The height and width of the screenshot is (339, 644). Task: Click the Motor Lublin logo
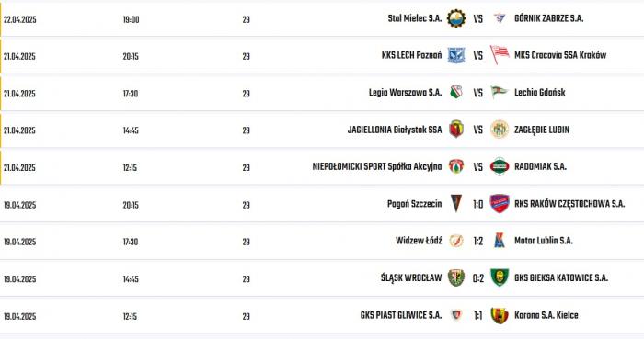[x=500, y=241]
